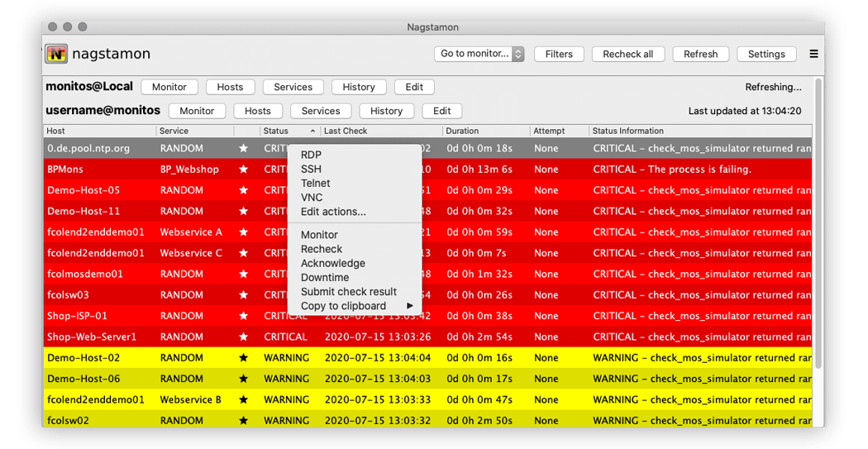
Task: Click Edit button for username@monitos
Action: click(x=441, y=111)
